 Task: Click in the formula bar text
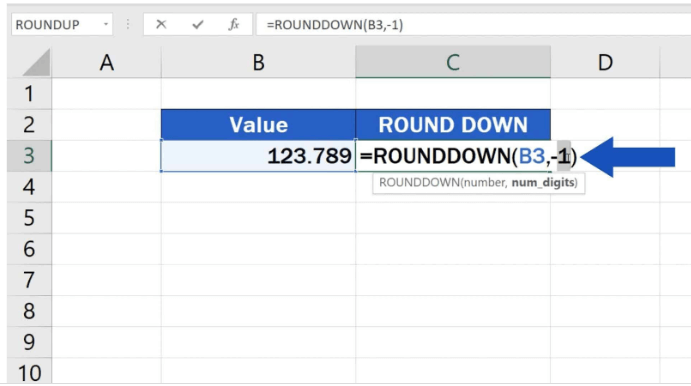click(334, 25)
